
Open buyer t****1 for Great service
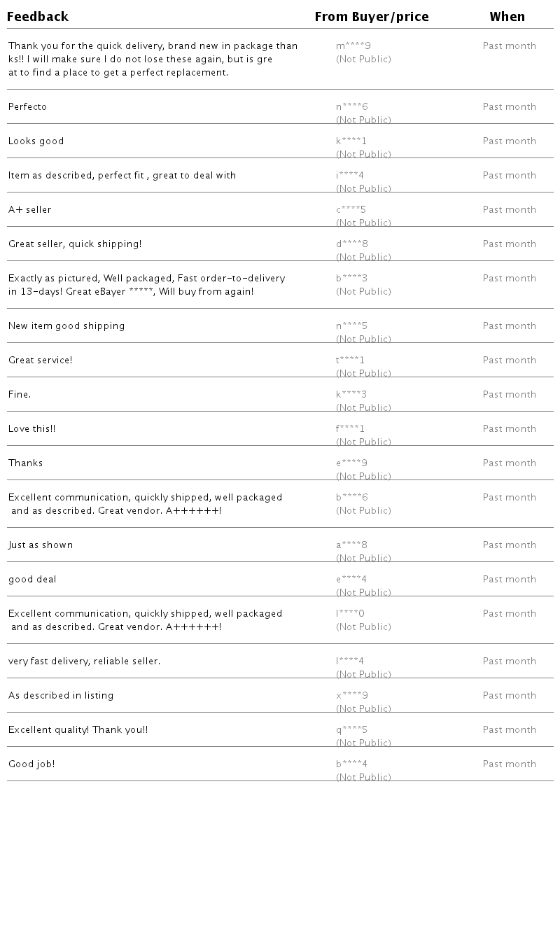click(x=350, y=360)
